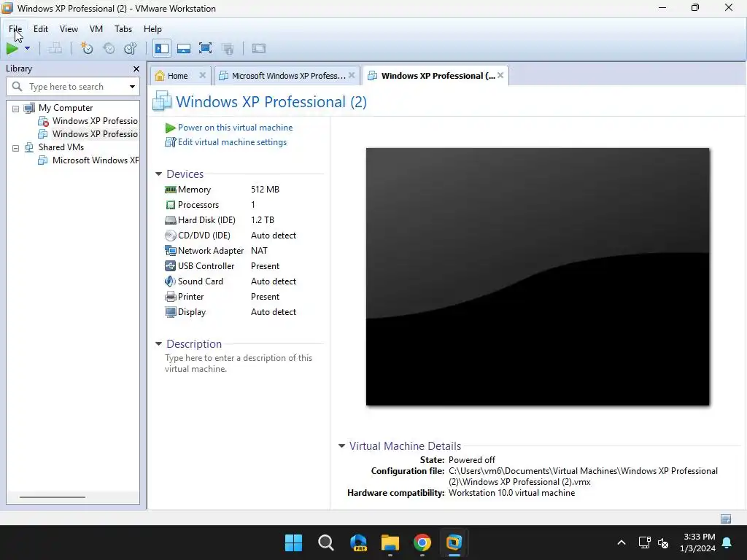Open the View menu

(69, 29)
